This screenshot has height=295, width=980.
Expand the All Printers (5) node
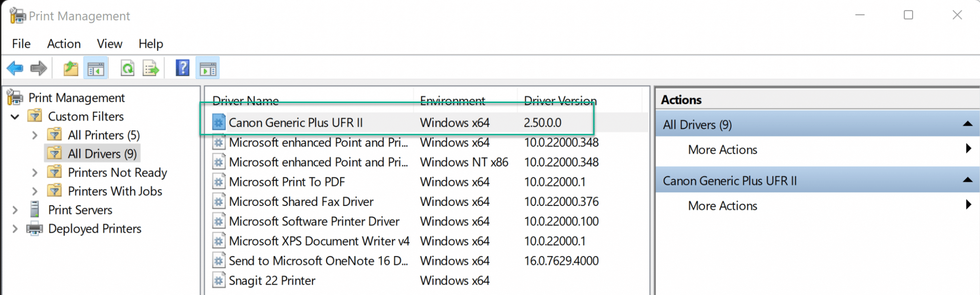pos(34,135)
